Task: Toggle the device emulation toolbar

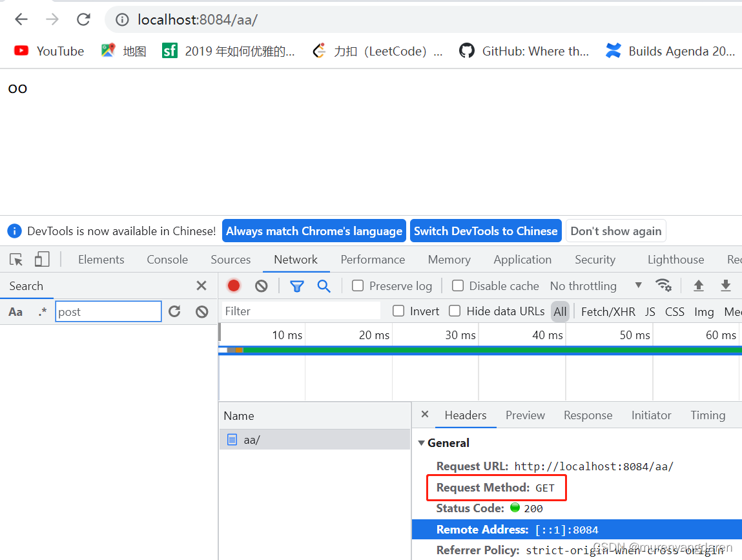Action: tap(41, 259)
